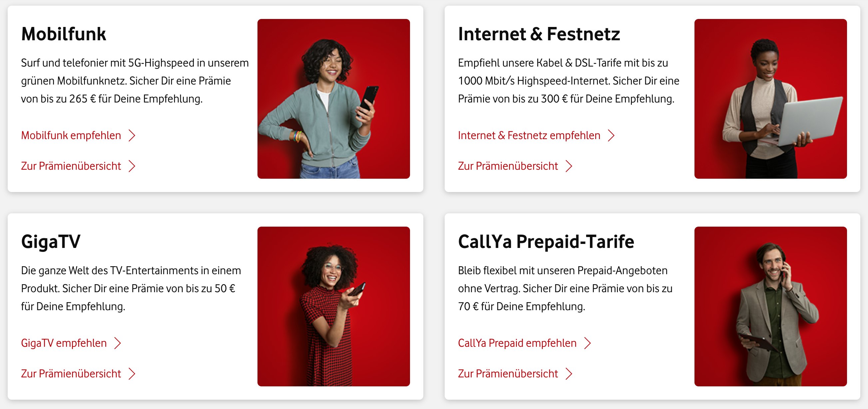Click the arrow beside Zur Prämienübersicht in Mobilfunk card
This screenshot has height=409, width=868.
[134, 166]
